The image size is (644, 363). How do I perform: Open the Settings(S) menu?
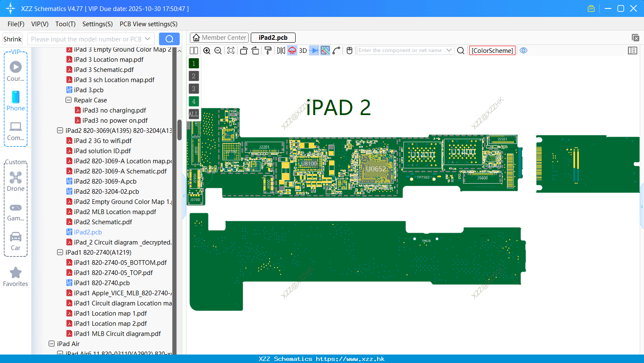(98, 24)
